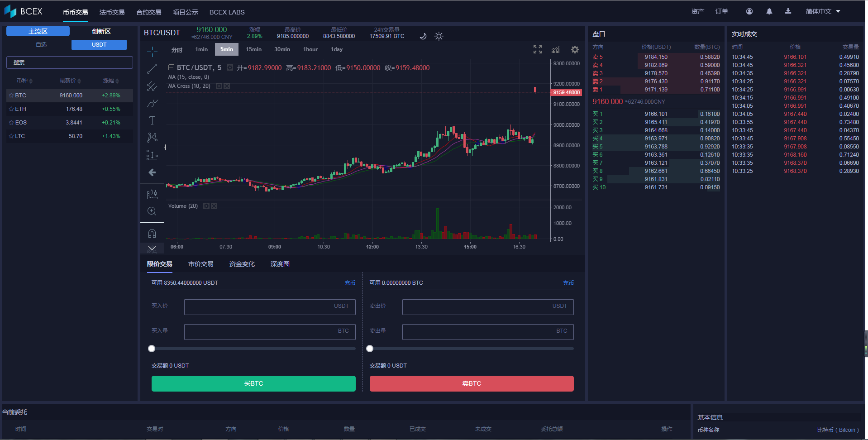Focus the 买入价 price input
The height and width of the screenshot is (440, 868).
point(270,307)
